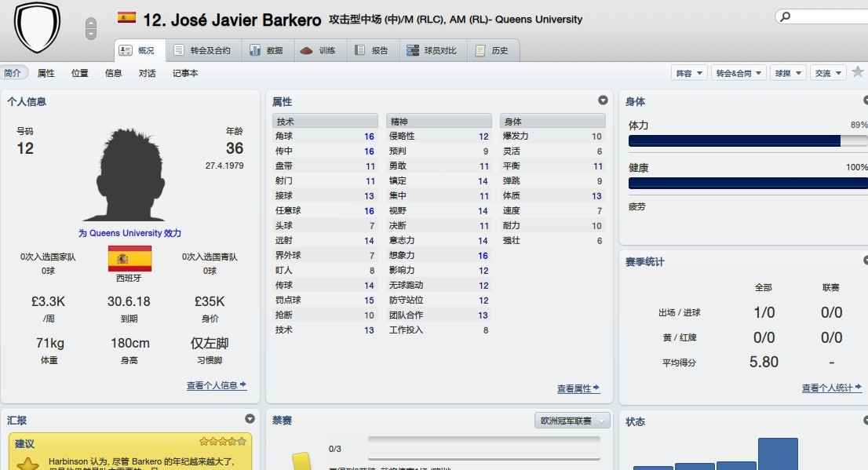Click the 30.6.18 contract expiry value
This screenshot has height=470, width=868.
(x=129, y=302)
